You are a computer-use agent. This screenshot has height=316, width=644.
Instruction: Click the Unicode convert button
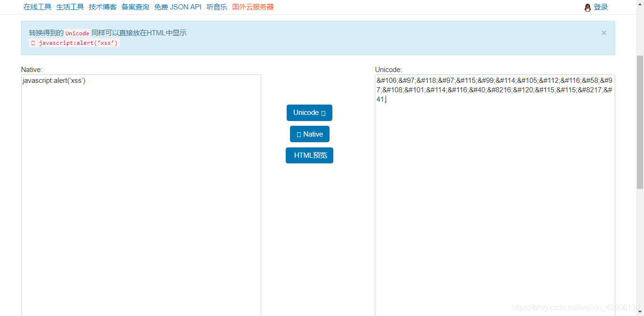coord(309,113)
